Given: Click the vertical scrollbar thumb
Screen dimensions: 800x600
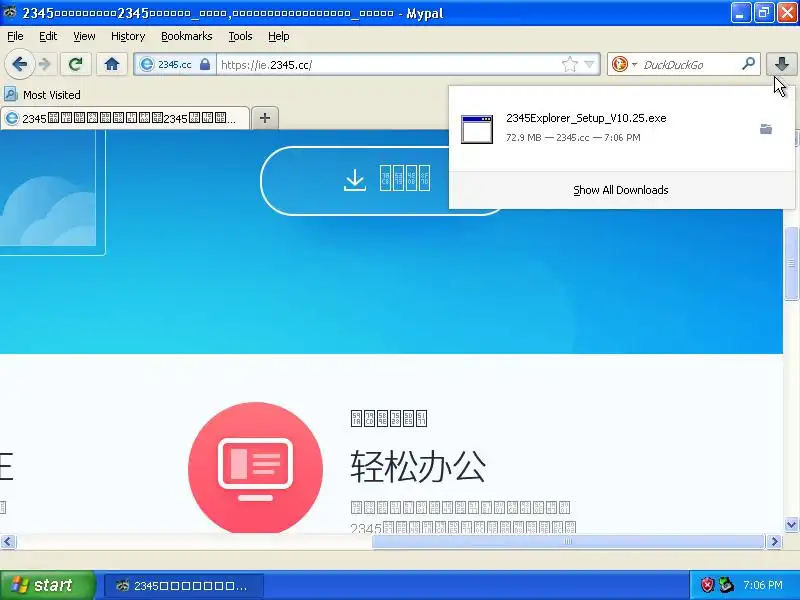Looking at the screenshot, I should pos(791,263).
